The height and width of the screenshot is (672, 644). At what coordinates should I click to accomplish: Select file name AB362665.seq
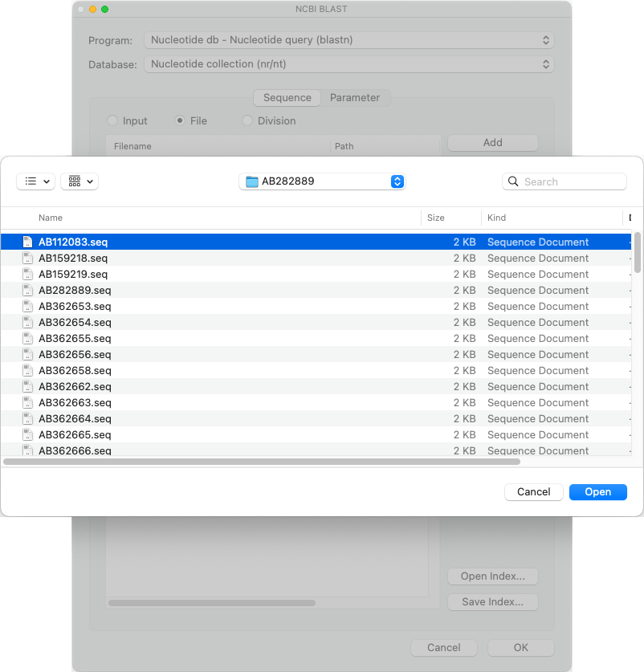[75, 435]
